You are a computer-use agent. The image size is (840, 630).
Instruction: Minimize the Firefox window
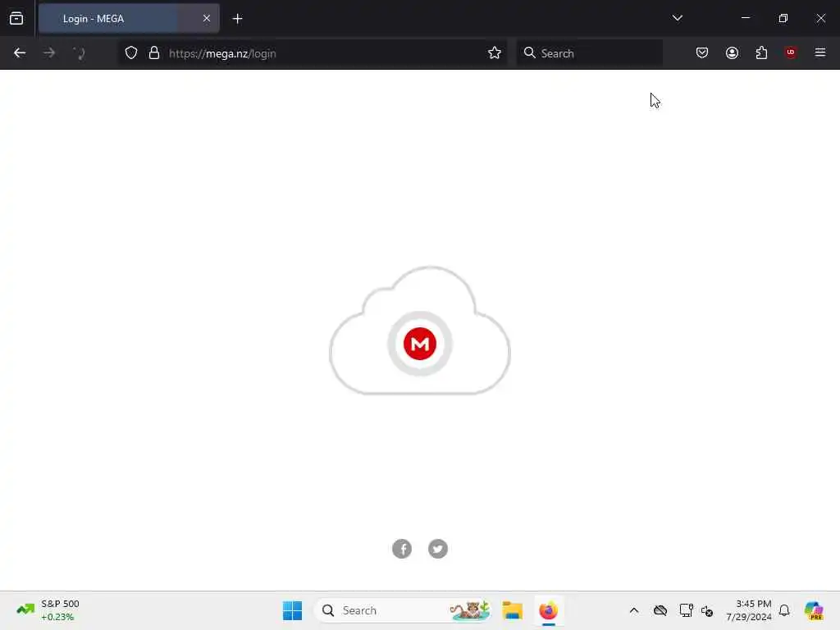pos(745,18)
